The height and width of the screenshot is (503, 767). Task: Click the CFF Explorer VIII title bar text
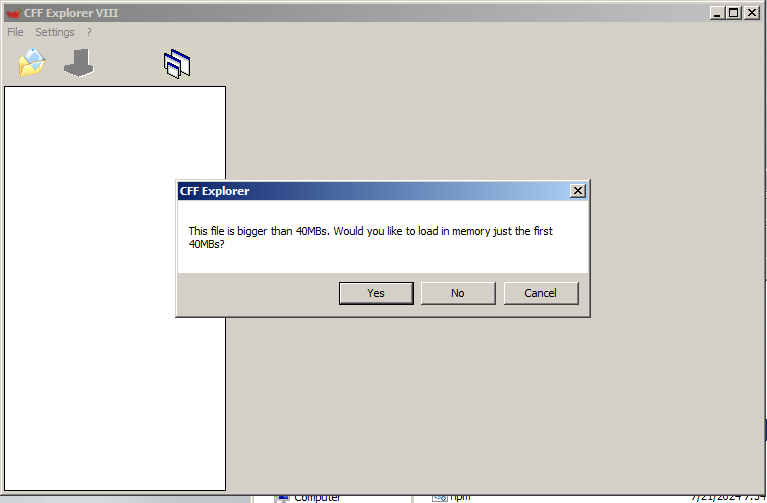coord(71,13)
